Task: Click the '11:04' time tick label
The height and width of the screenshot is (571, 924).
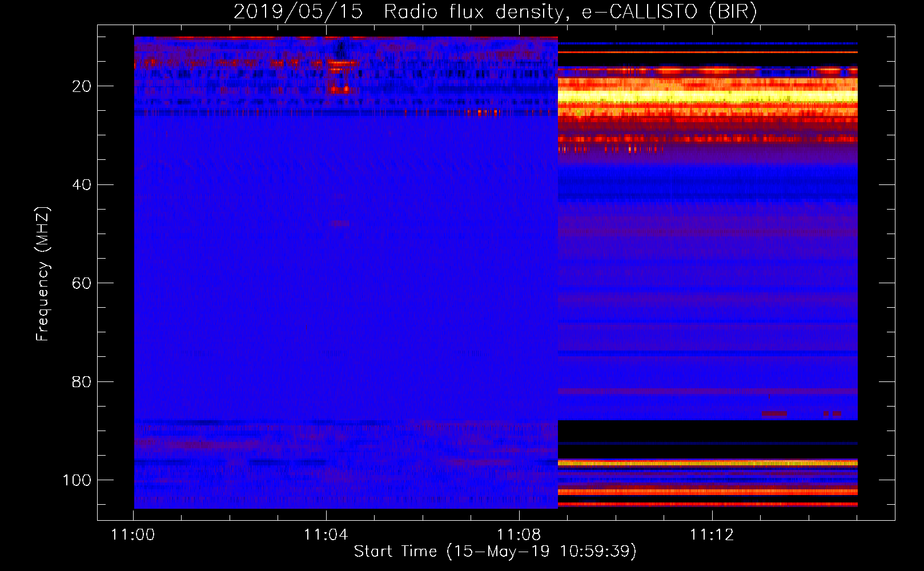Action: (326, 535)
